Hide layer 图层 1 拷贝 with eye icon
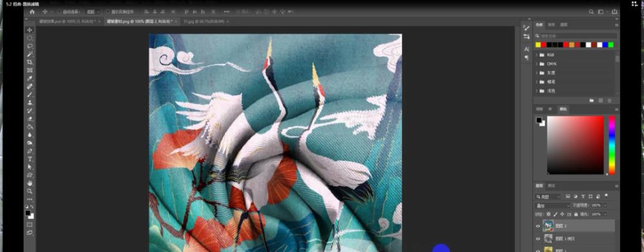The width and height of the screenshot is (644, 252). pos(538,239)
